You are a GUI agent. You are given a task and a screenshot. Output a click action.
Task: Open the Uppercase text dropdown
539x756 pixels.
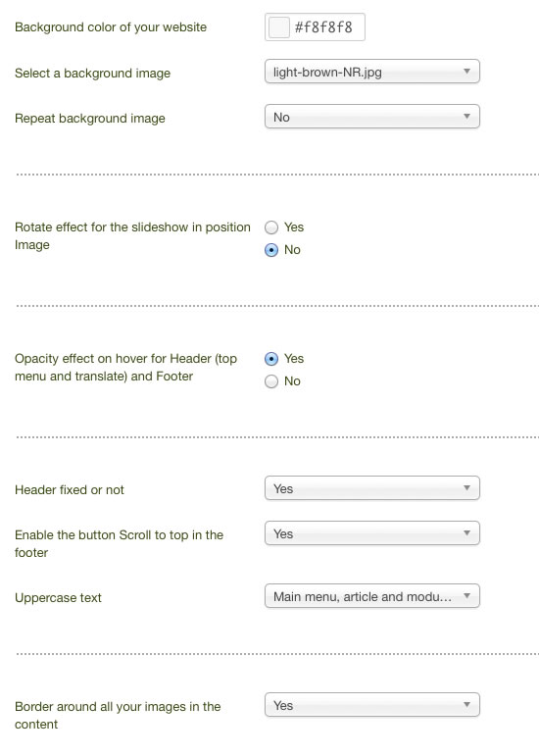(371, 596)
